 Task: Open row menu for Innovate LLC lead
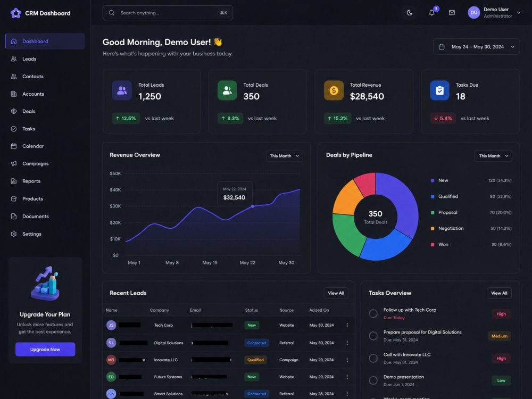coord(347,360)
